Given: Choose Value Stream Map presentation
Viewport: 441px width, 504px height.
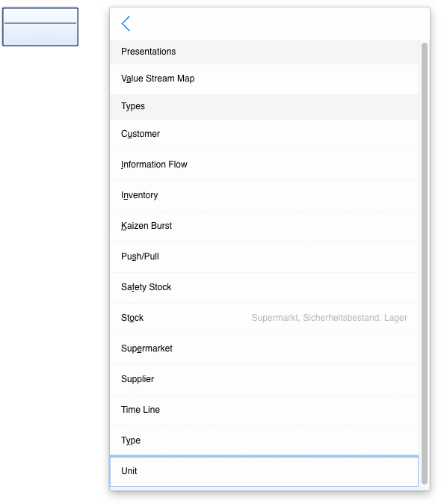Looking at the screenshot, I should (x=265, y=79).
